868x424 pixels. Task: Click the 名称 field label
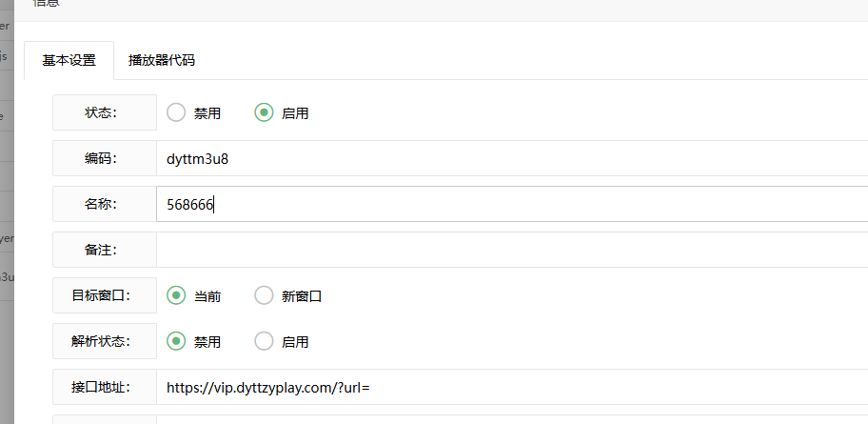tap(104, 204)
